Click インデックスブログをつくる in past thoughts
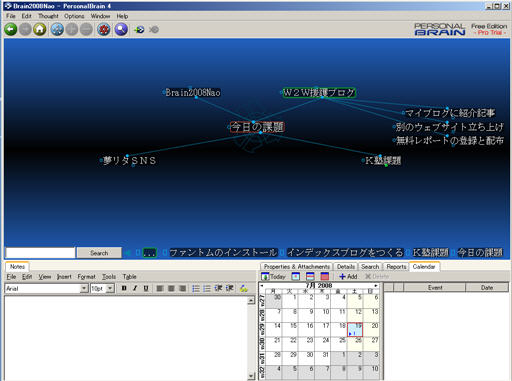Screen dimensions: 512x381 pyautogui.click(x=345, y=253)
